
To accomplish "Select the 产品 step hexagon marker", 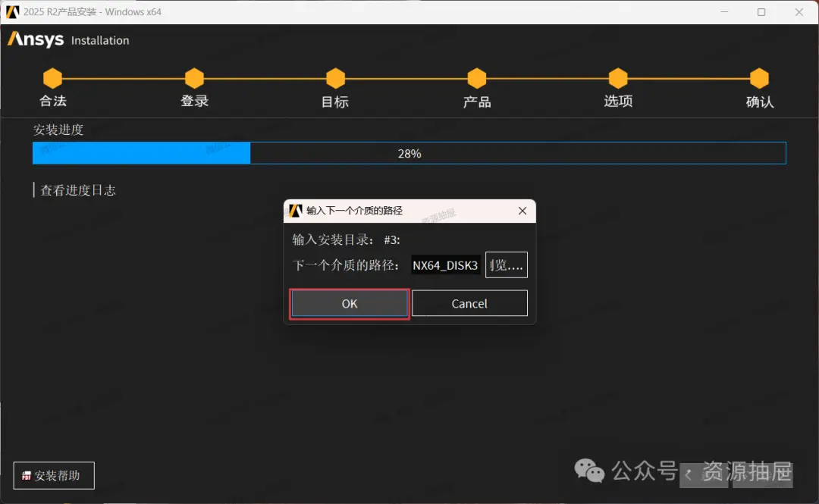I will coord(477,78).
